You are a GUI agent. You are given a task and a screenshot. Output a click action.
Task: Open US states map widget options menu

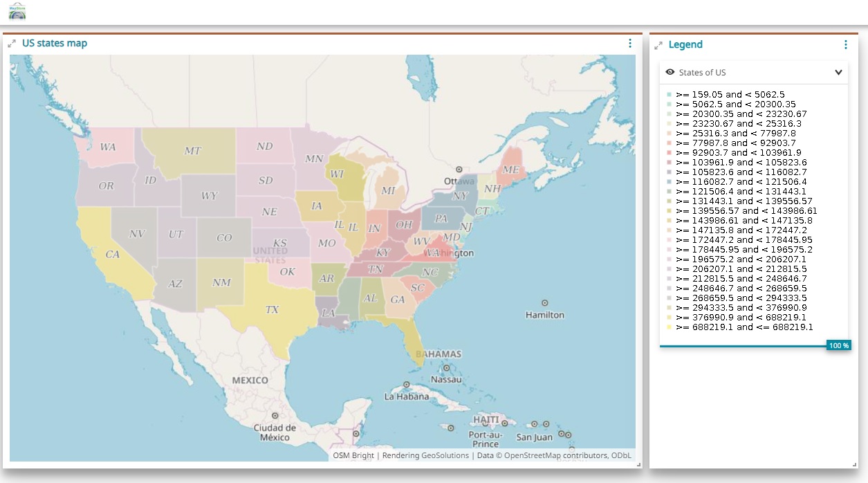pos(629,43)
